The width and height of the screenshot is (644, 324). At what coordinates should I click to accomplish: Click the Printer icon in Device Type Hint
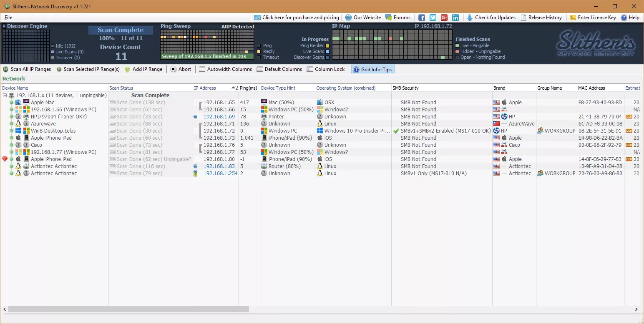(264, 117)
